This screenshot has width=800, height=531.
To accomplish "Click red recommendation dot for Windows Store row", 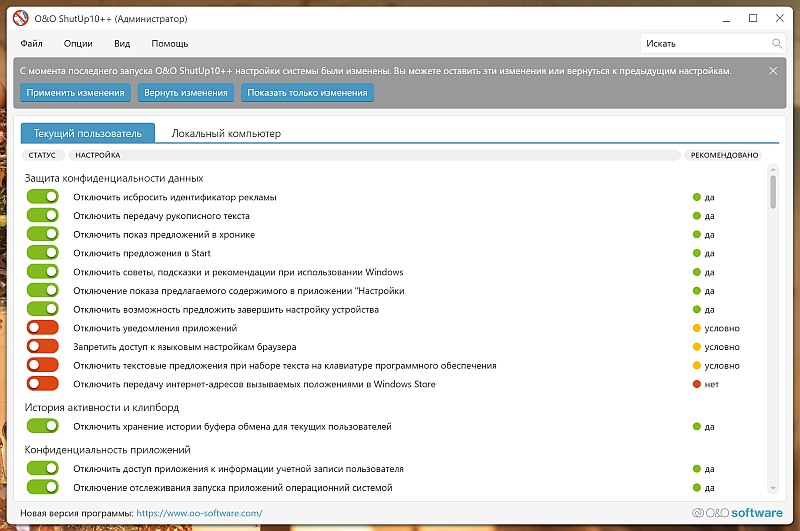I will click(697, 384).
